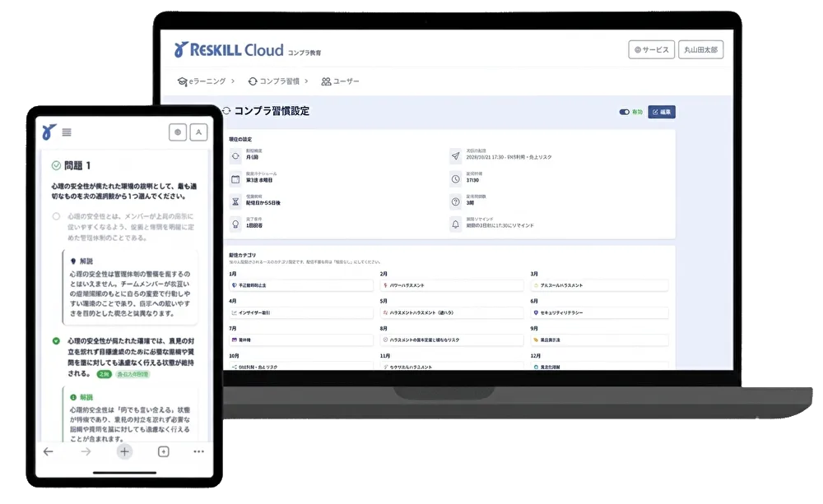Click the user profile button on phone
Screen dimensions: 823x504
point(198,132)
